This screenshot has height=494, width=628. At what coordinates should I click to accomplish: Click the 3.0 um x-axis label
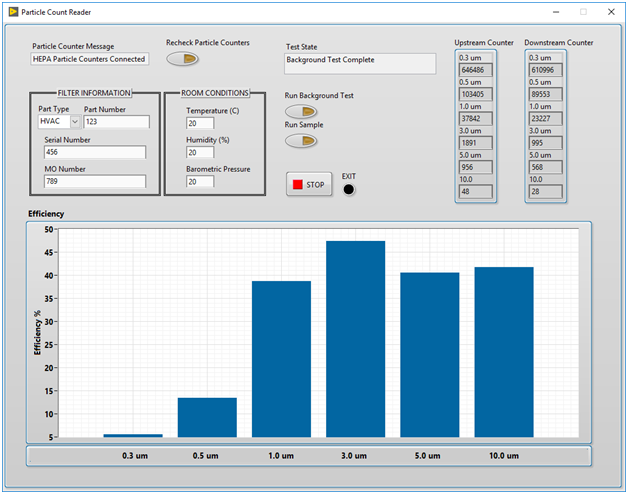coord(354,456)
